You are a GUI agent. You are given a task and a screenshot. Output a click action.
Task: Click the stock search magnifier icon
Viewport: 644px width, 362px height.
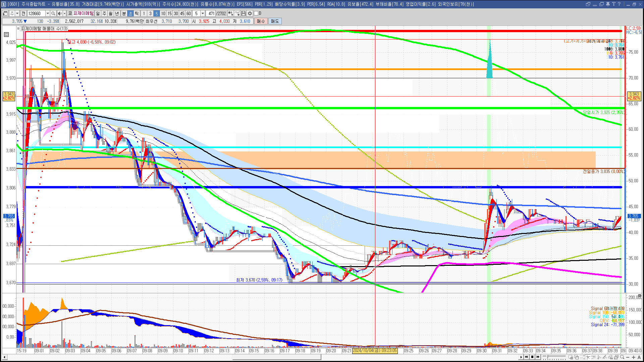click(53, 13)
